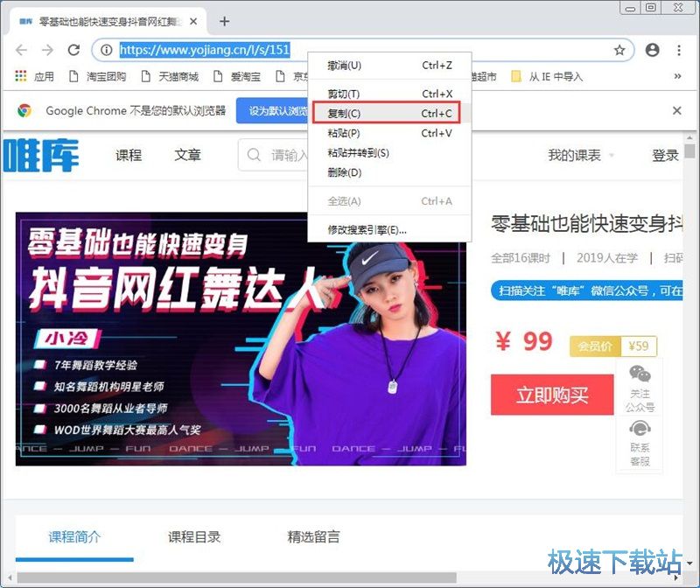Open the Chrome profile avatar icon
This screenshot has height=588, width=700.
click(x=652, y=50)
